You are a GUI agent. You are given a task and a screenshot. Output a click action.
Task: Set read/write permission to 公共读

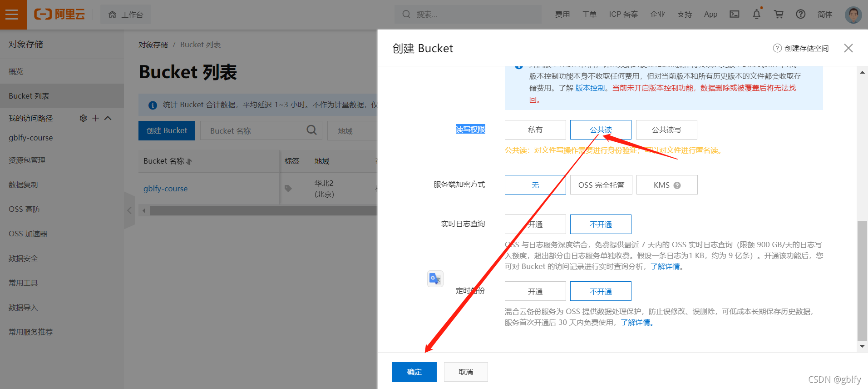[x=601, y=130]
